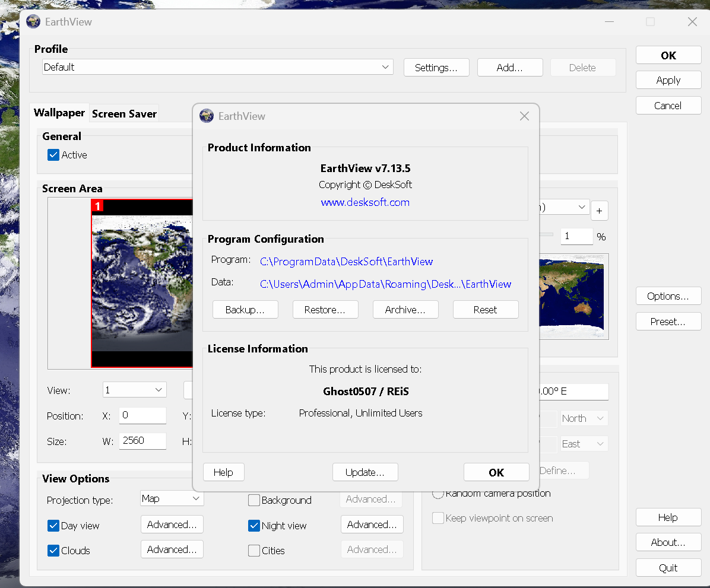Click the EarthView v7.13.5 version text

(x=366, y=169)
